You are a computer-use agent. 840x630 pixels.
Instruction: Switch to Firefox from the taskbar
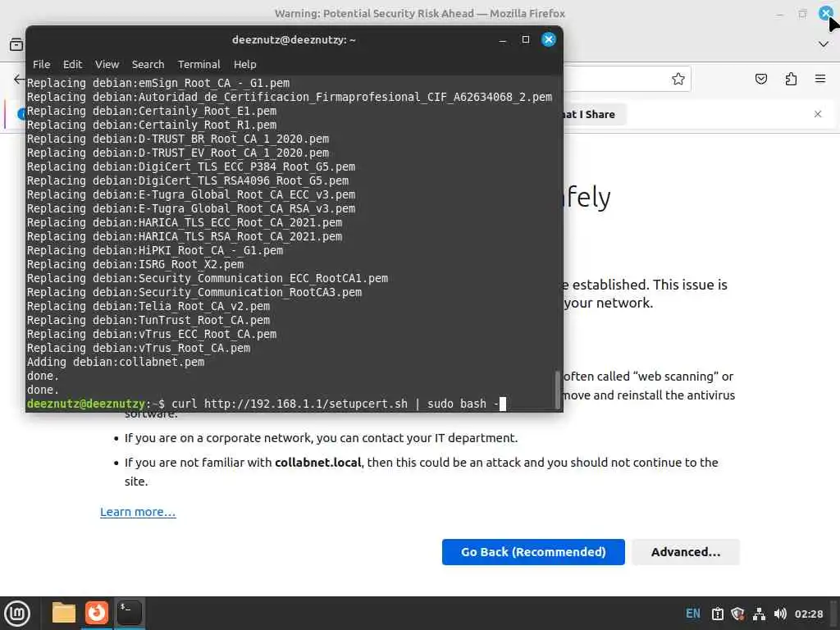(97, 613)
